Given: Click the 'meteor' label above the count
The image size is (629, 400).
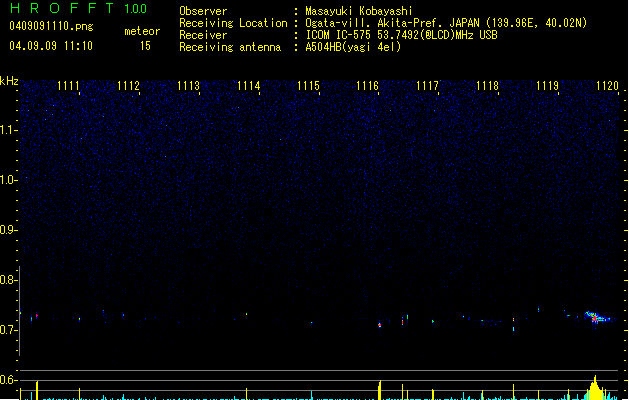Looking at the screenshot, I should [x=142, y=31].
